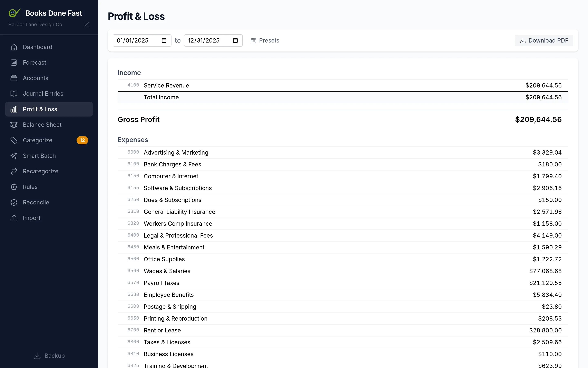Click the Total Income row
Screen dimensions: 588x368
[343, 97]
